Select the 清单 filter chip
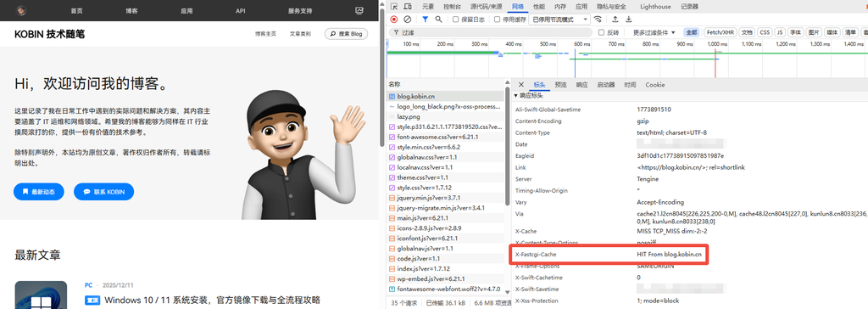Screen dimensions: 868x309 pyautogui.click(x=850, y=33)
